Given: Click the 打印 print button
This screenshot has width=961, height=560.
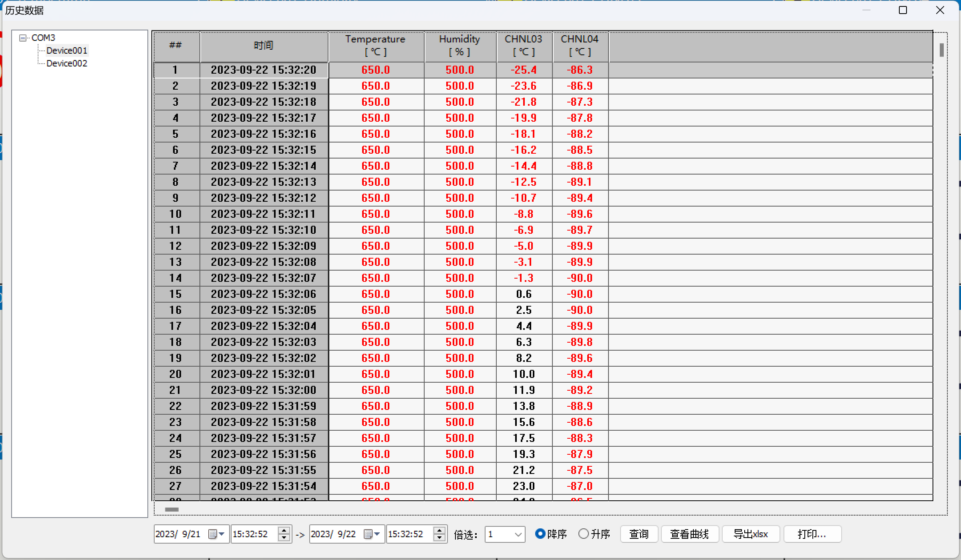Looking at the screenshot, I should 812,534.
